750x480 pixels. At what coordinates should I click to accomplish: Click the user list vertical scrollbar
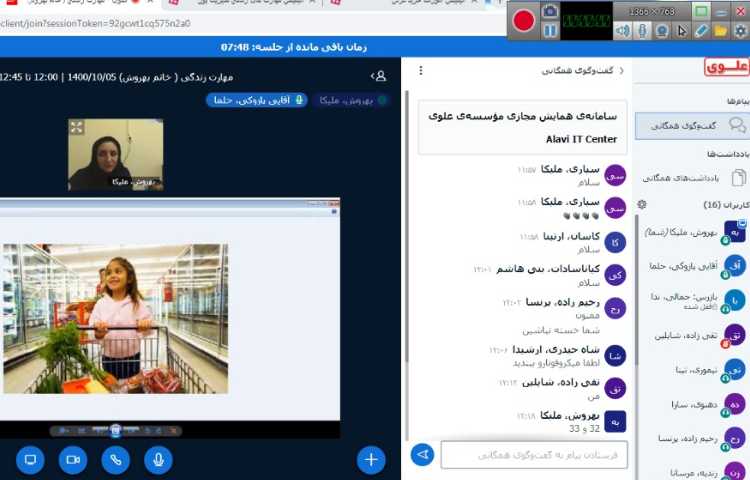636,292
